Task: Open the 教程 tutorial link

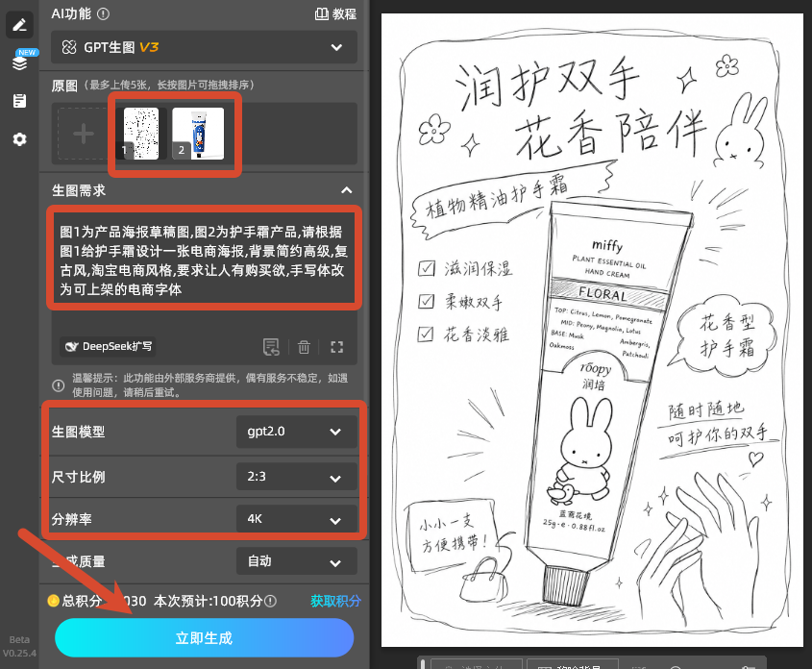Action: pos(335,14)
